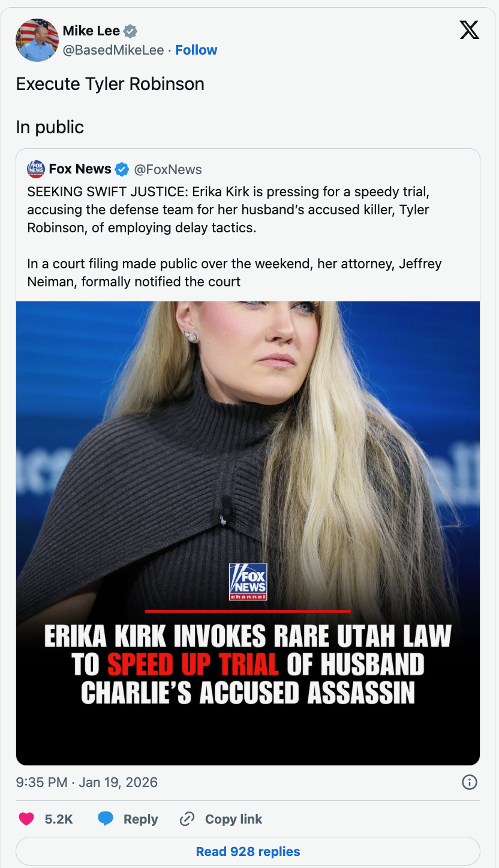Click the Fox News avatar in quoted tweet
The width and height of the screenshot is (499, 868).
click(36, 169)
